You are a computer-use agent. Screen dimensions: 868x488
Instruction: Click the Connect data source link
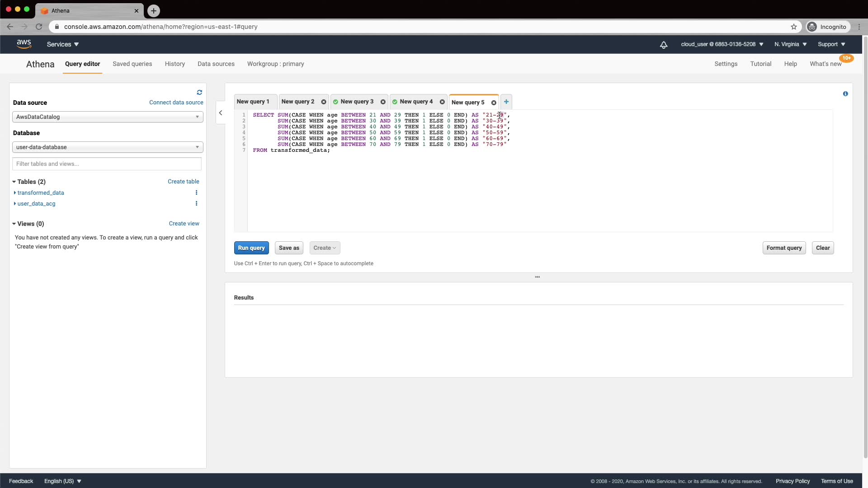[176, 103]
